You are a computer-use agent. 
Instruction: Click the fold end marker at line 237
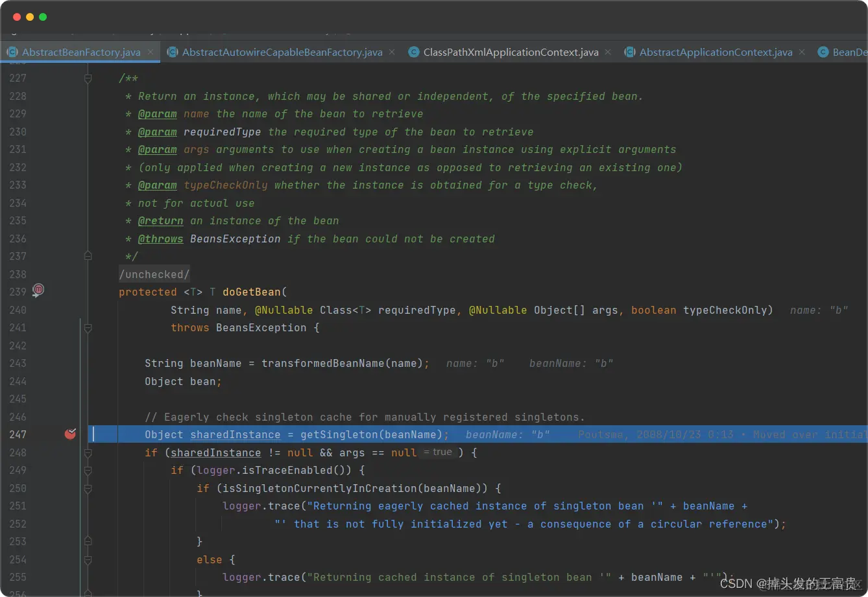[x=88, y=257]
